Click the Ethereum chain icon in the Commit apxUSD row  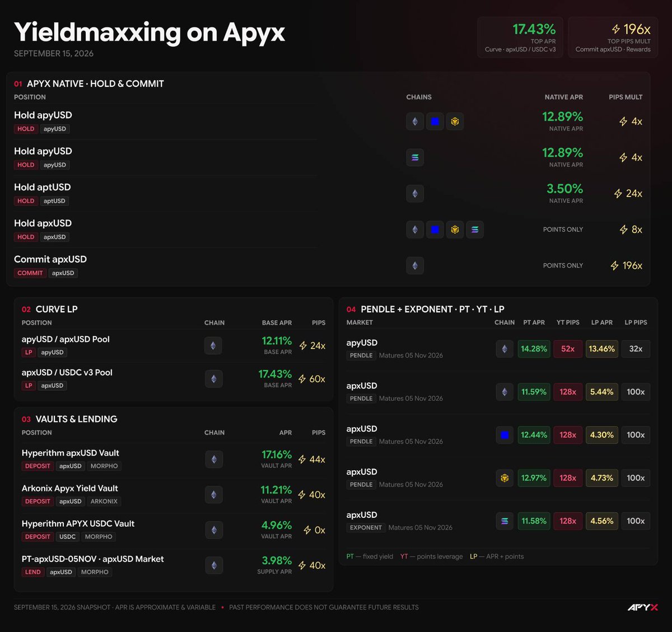pyautogui.click(x=415, y=265)
